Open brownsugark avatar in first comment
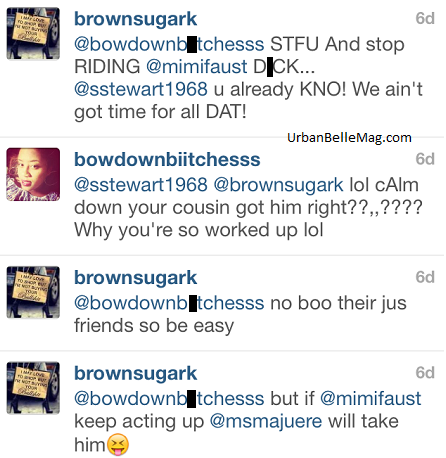Image resolution: width=446 pixels, height=458 pixels. pos(33,33)
